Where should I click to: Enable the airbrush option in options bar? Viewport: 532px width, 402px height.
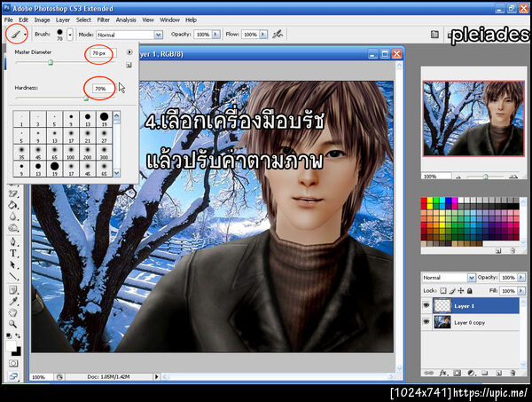click(278, 34)
